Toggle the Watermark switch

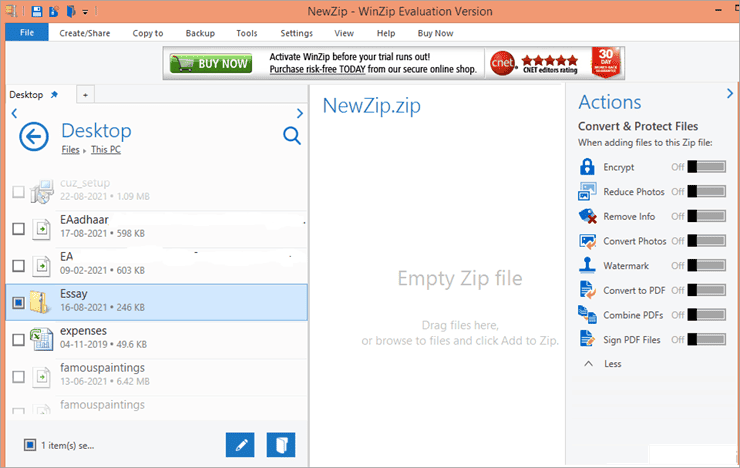[x=706, y=265]
